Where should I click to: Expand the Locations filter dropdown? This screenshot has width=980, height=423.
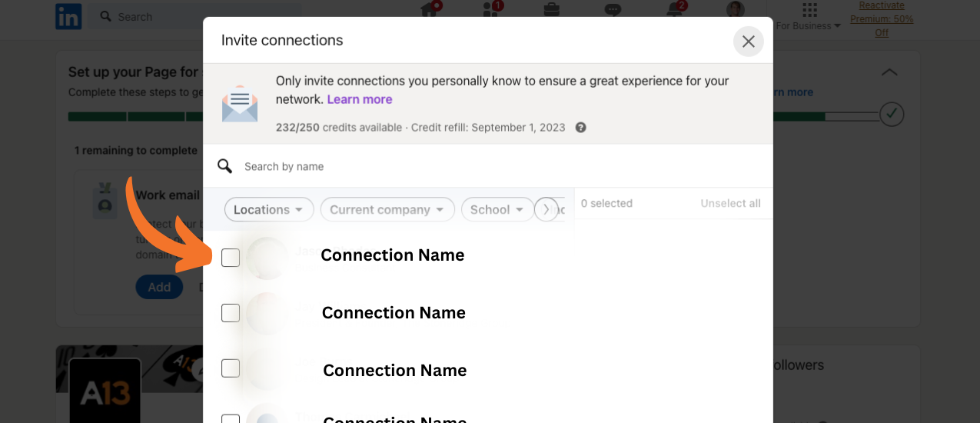point(269,209)
